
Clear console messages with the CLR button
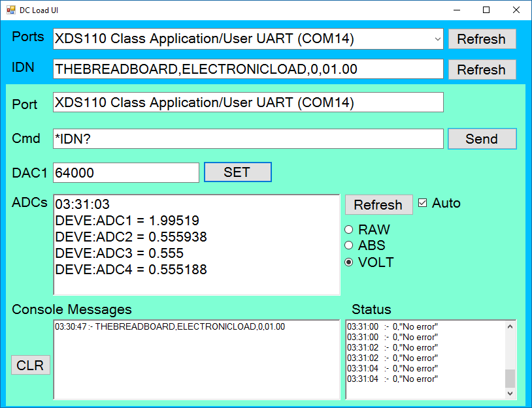(x=31, y=365)
